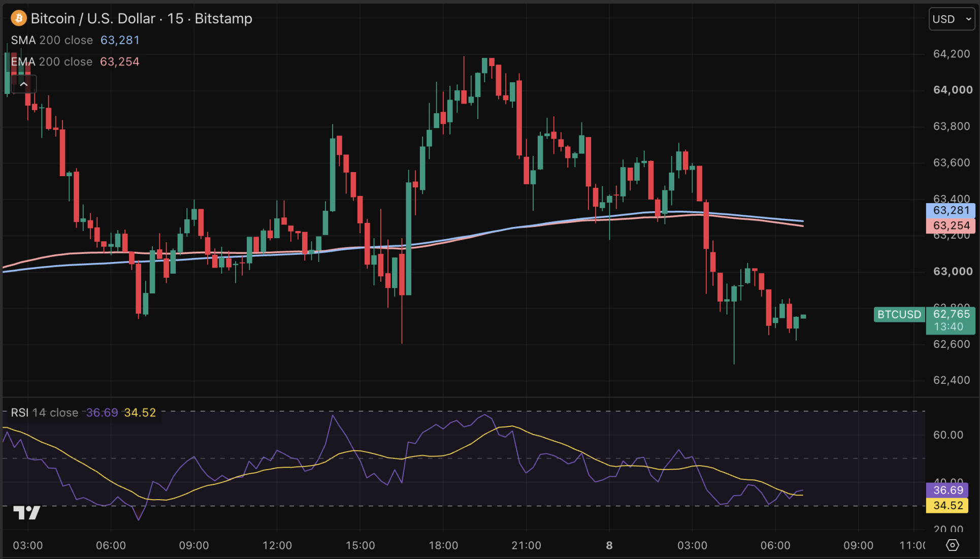
Task: Click the 64,000 price axis label
Action: point(953,90)
